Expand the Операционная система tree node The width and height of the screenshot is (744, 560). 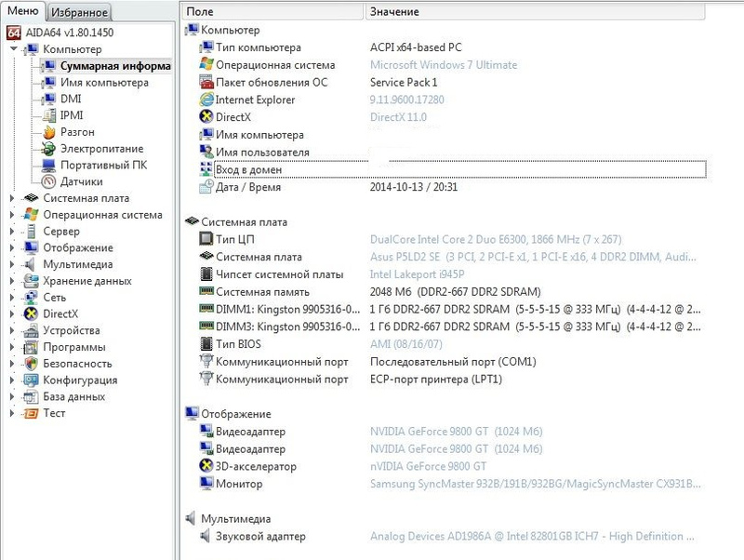(13, 215)
